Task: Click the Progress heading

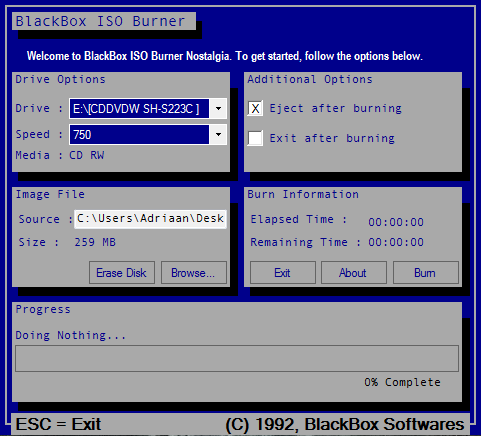Action: (43, 309)
